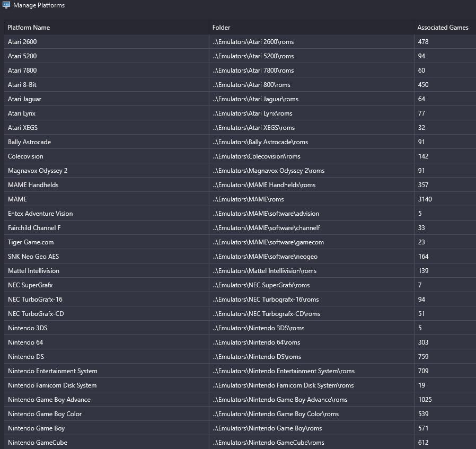The width and height of the screenshot is (476, 449).
Task: Select the Nintendo Famicom Disk System platform name
Action: pyautogui.click(x=52, y=385)
